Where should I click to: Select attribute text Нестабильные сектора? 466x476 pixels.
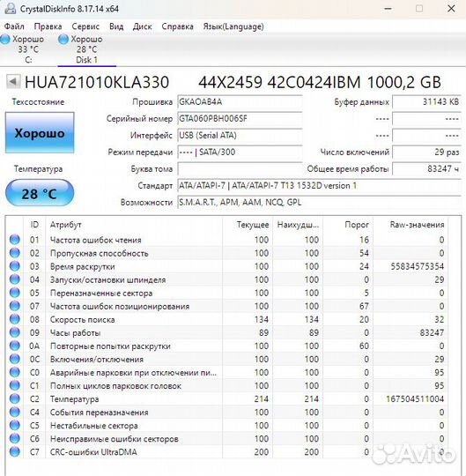coord(93,426)
